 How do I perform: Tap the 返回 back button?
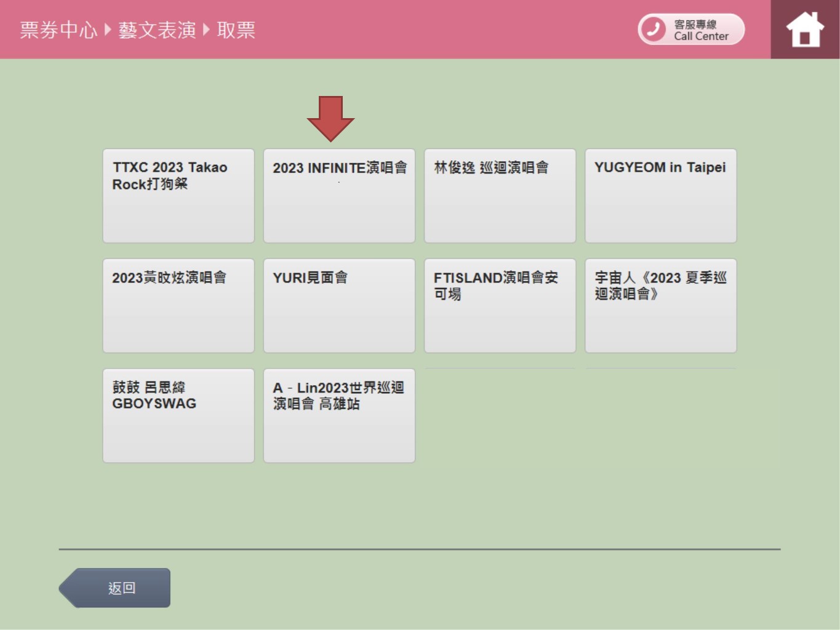[115, 588]
